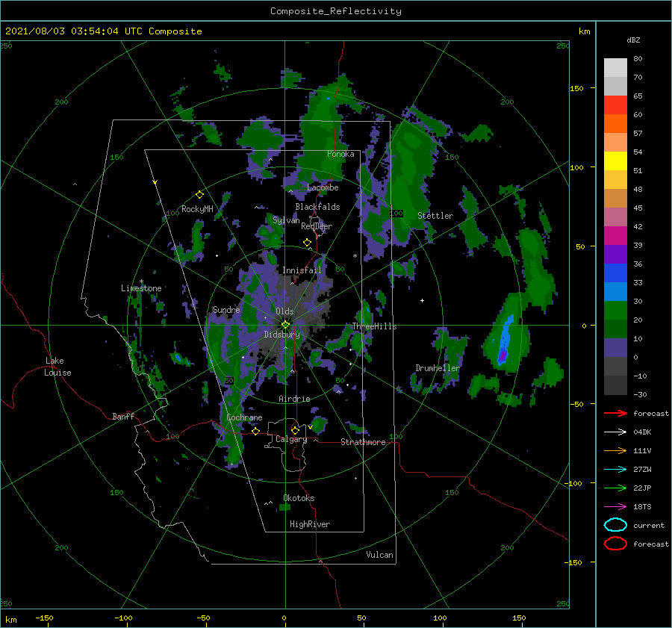672x628 pixels.
Task: Click the red forecast oval legend icon
Action: click(x=615, y=544)
